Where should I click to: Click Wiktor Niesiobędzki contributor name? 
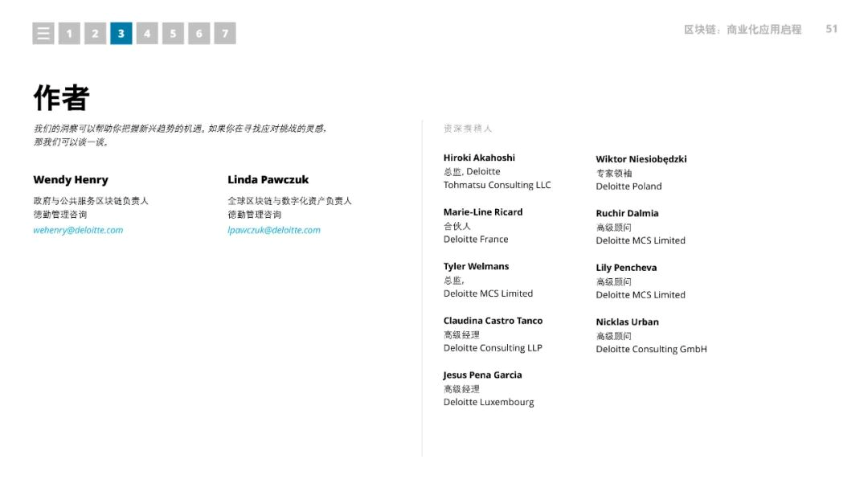[x=641, y=159]
